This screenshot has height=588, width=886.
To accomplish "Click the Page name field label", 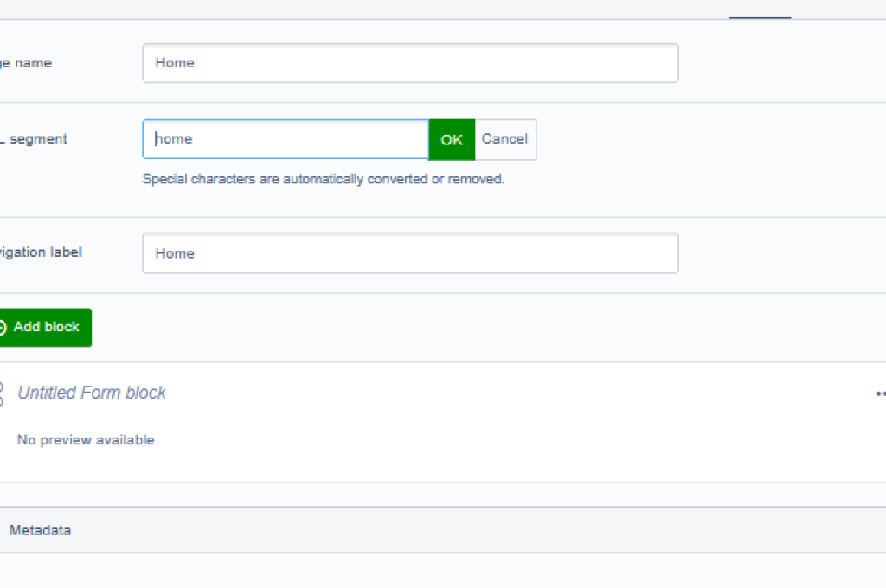I will (x=26, y=63).
